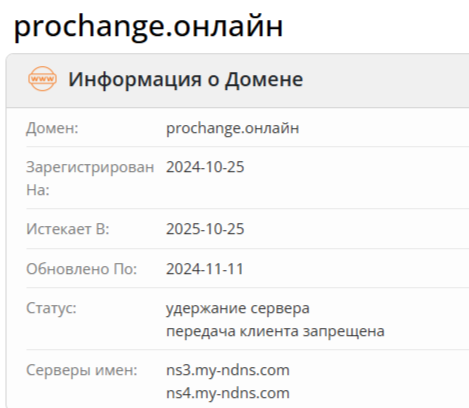Select status передача клиента запрещена
This screenshot has height=408, width=469.
pos(275,331)
